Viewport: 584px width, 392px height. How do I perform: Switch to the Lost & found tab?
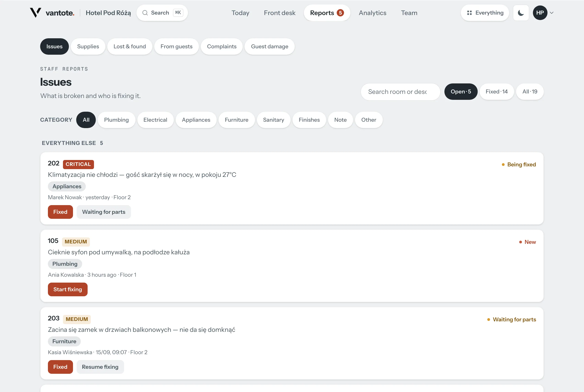(x=130, y=46)
